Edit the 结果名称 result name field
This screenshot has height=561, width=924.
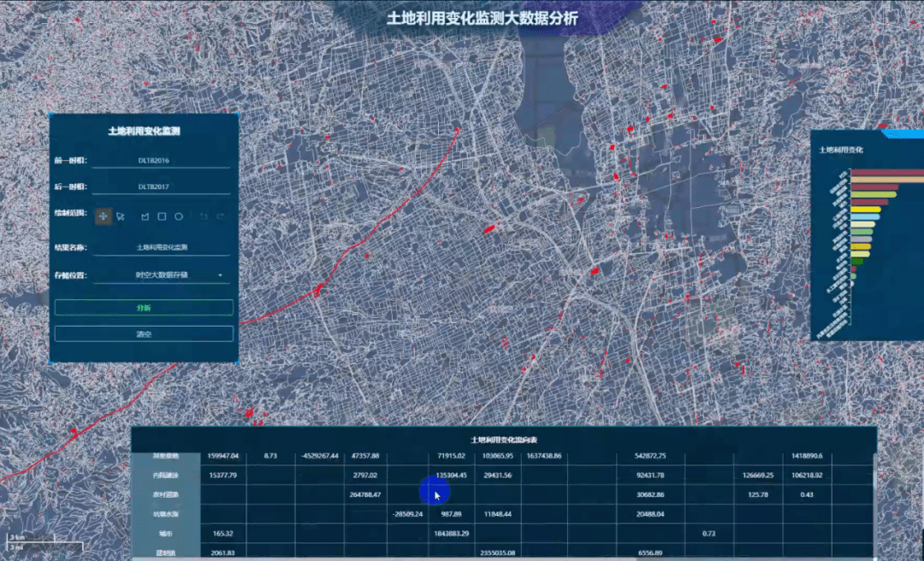tap(162, 247)
